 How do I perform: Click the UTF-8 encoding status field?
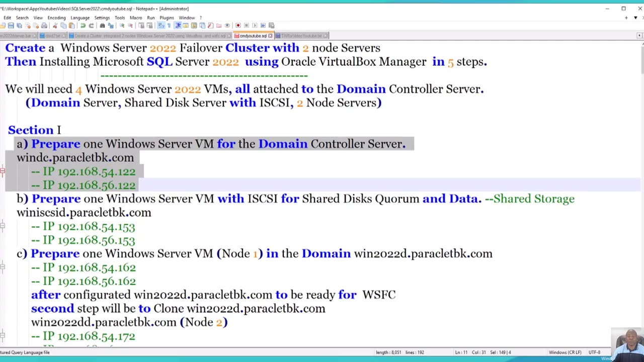(594, 352)
